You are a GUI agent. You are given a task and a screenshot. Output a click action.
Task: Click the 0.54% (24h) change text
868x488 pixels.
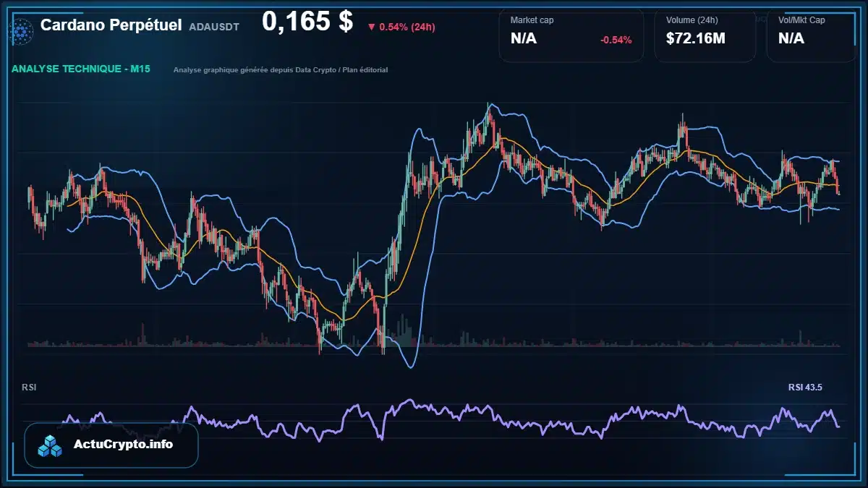point(407,27)
